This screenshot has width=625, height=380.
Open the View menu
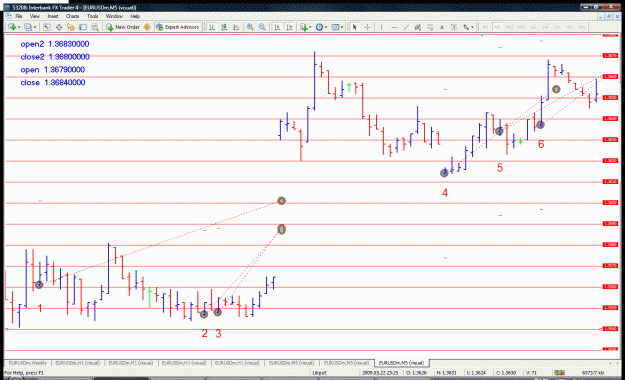click(35, 16)
